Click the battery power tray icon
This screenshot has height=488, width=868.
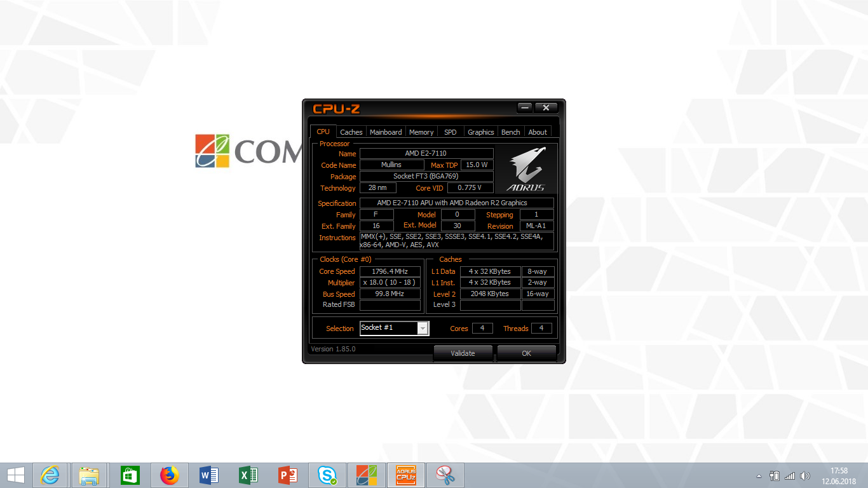(x=775, y=476)
